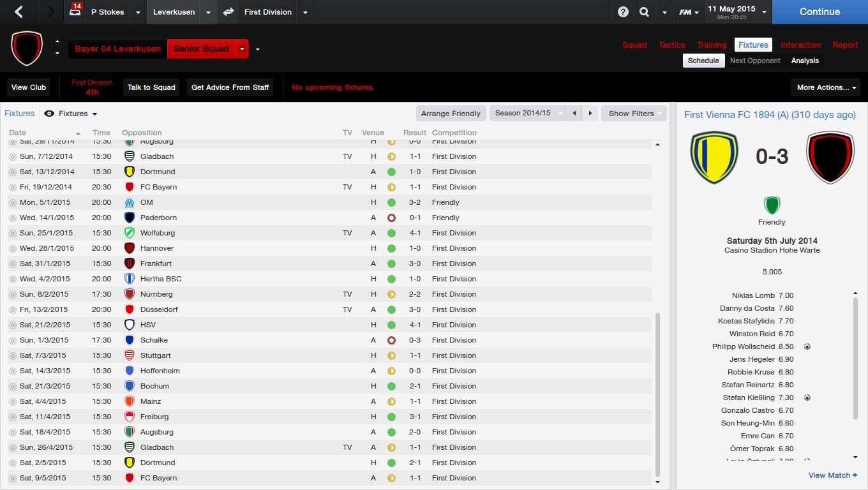Open the More Actions dropdown

(x=825, y=87)
